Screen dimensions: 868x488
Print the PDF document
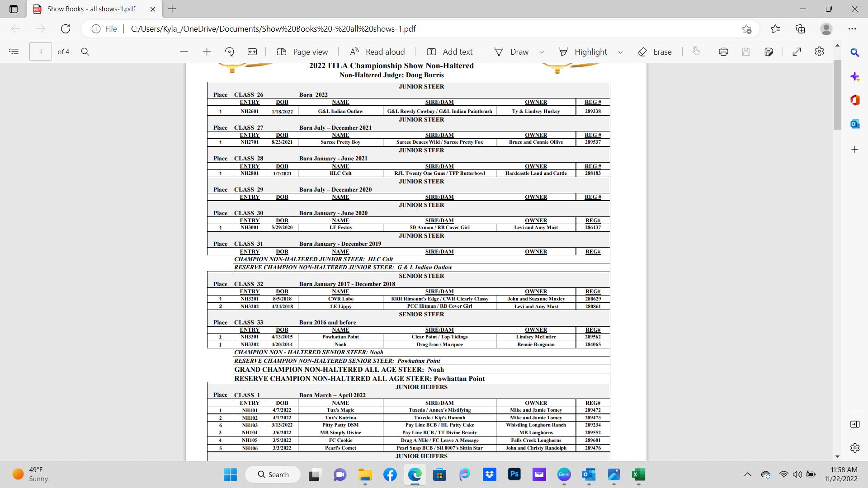click(x=723, y=52)
